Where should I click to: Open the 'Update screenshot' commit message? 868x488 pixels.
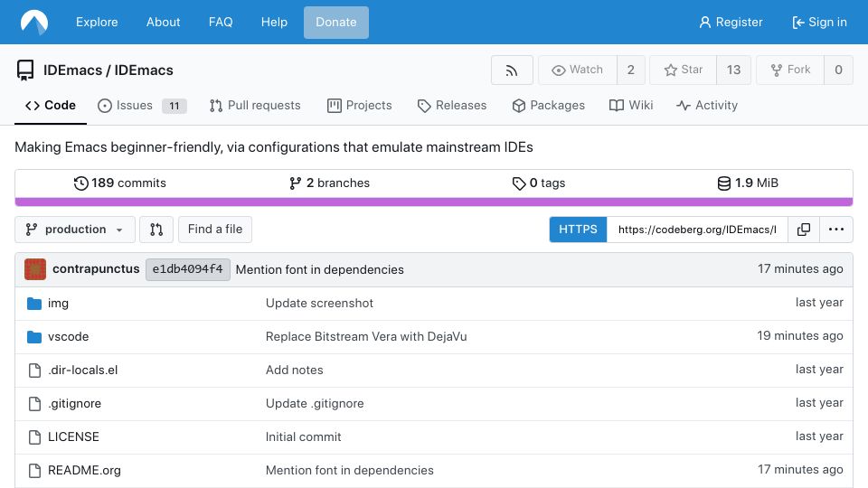(x=319, y=304)
